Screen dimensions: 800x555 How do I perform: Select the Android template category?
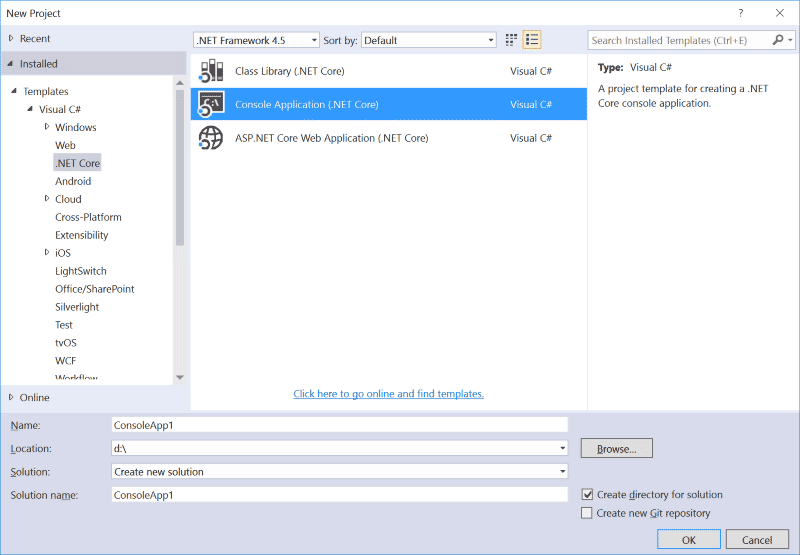[73, 181]
